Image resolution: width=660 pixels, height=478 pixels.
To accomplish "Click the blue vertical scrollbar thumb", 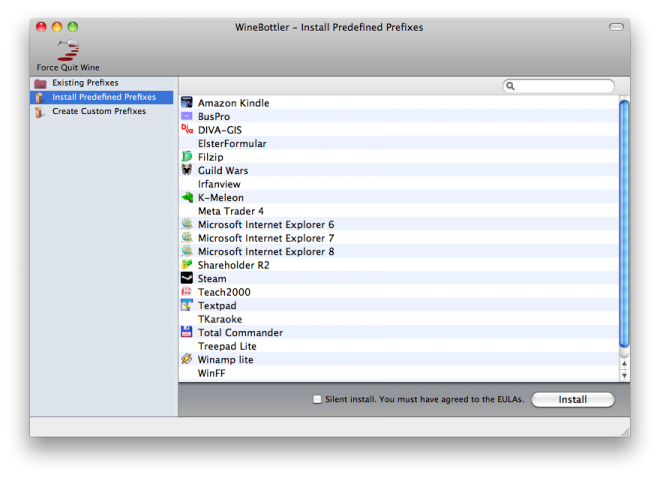I will click(624, 220).
